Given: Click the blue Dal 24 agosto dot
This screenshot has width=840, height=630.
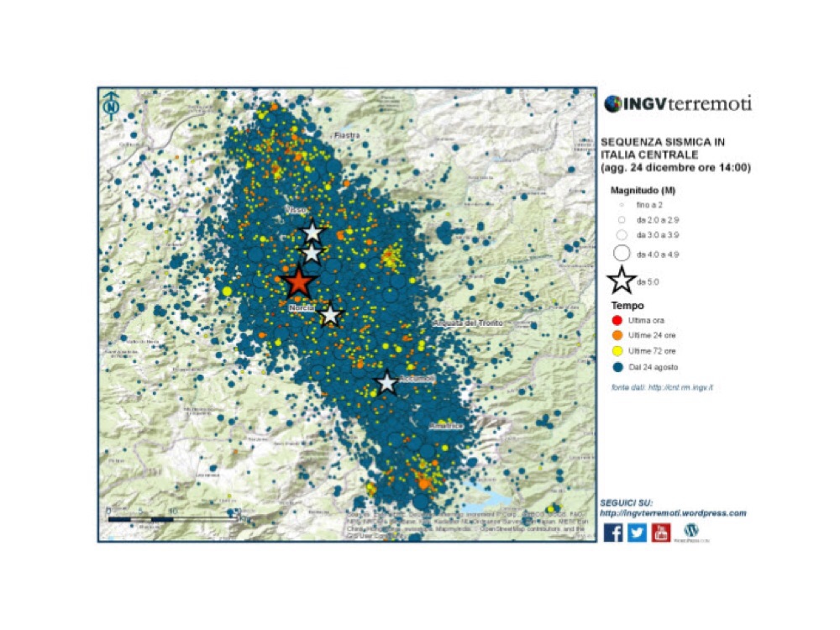Looking at the screenshot, I should [617, 367].
